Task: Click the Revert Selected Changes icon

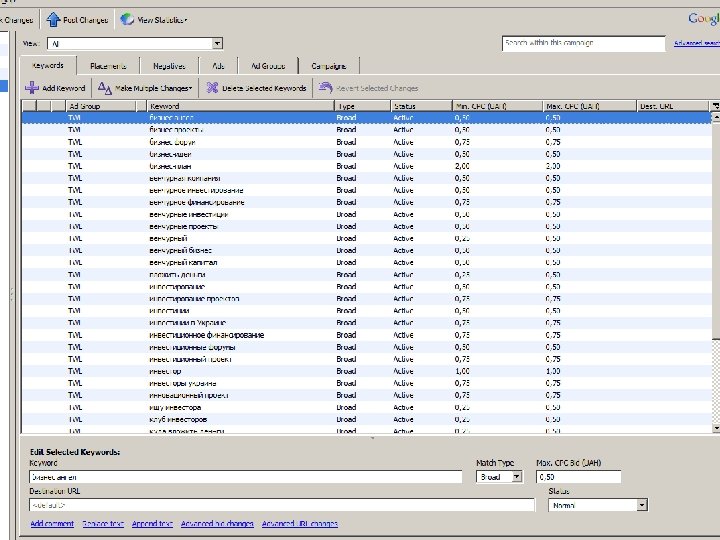Action: pyautogui.click(x=325, y=88)
